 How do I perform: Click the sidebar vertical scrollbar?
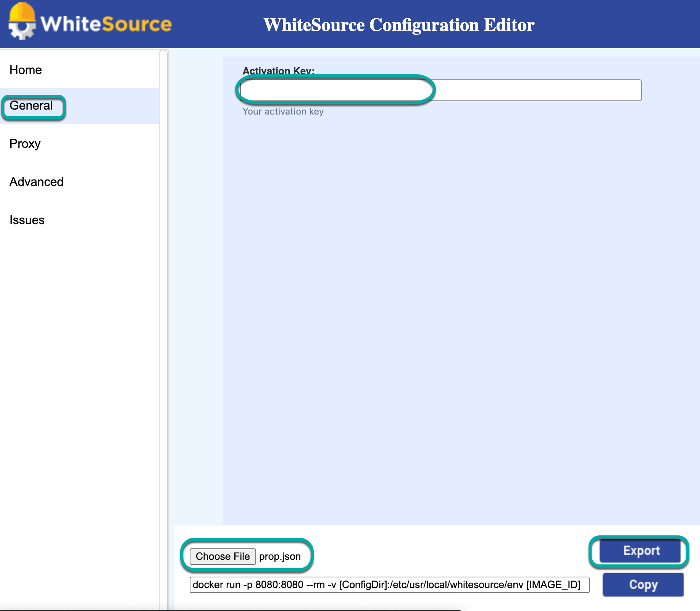point(163,305)
